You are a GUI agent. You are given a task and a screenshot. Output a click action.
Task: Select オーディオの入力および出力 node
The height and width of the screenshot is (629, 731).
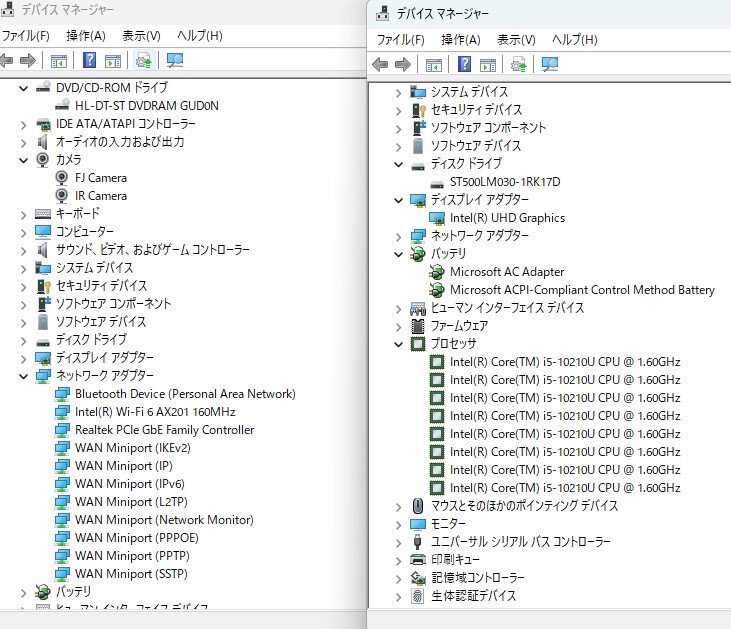coord(120,142)
